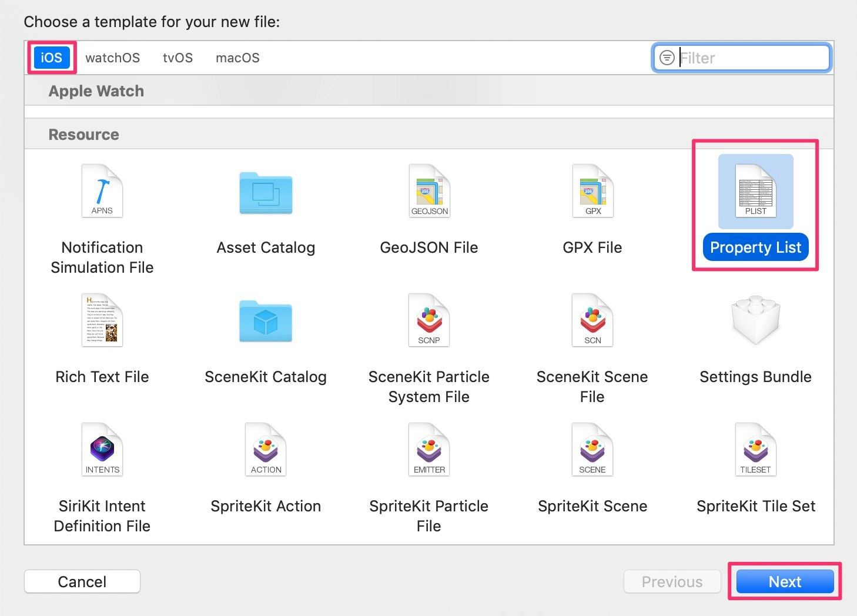Select the Property List PLIST icon
The image size is (857, 616).
click(756, 191)
